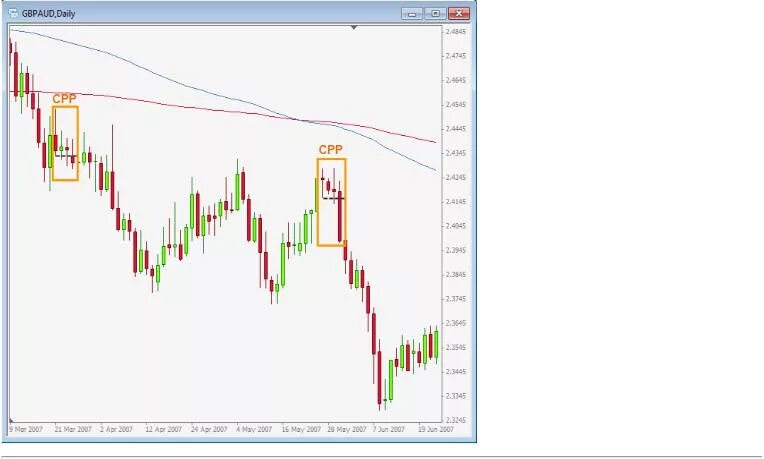Click the 2.3845 price label
This screenshot has width=764, height=459.
(456, 275)
